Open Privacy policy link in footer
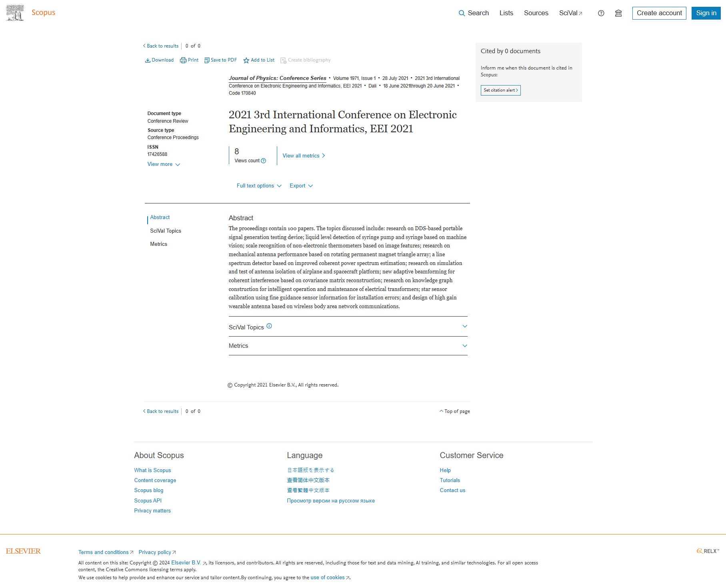This screenshot has height=588, width=726. (x=157, y=552)
